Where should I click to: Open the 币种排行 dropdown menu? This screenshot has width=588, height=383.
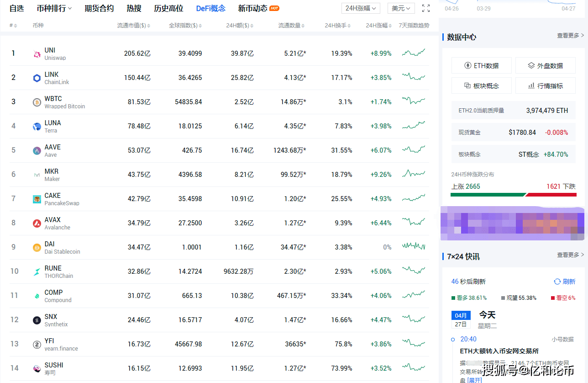pyautogui.click(x=54, y=8)
